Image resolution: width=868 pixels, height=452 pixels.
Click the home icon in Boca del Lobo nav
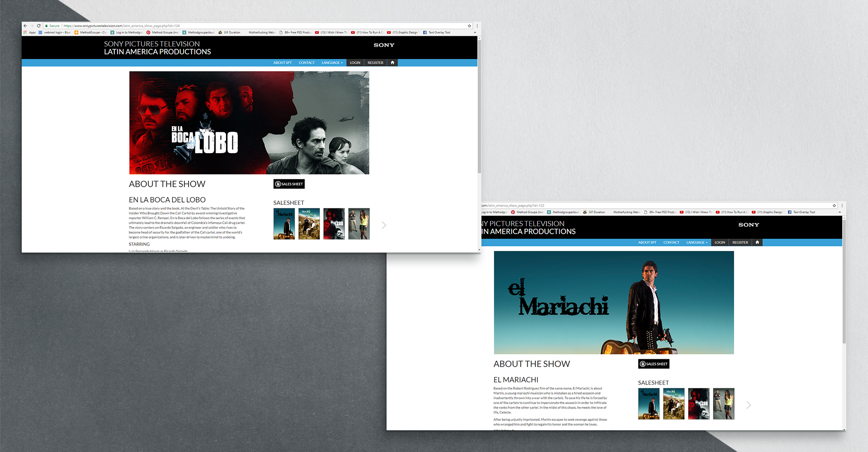[x=392, y=63]
